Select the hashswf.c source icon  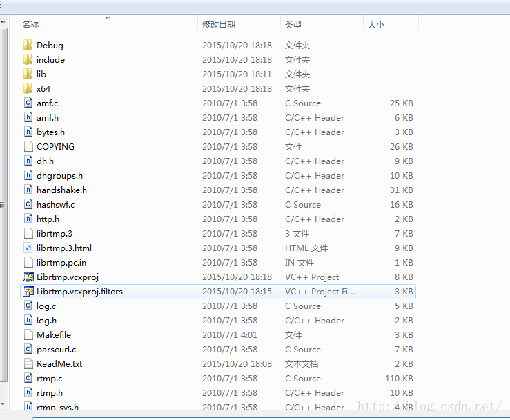click(28, 204)
